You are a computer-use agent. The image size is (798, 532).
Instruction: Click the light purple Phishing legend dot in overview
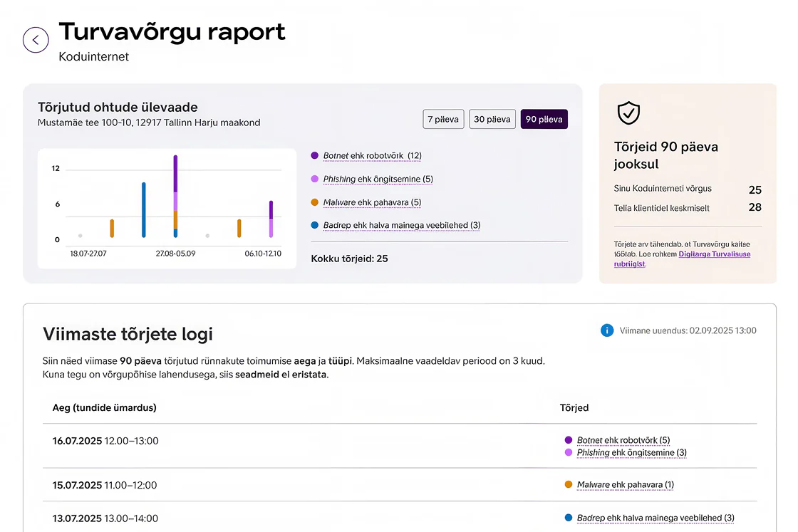pos(314,179)
